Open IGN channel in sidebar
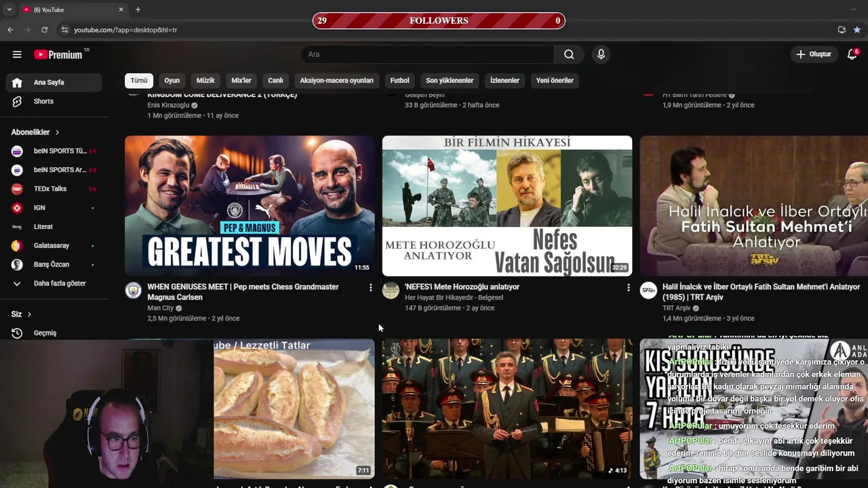Screen dimensions: 868x488 [54, 207]
